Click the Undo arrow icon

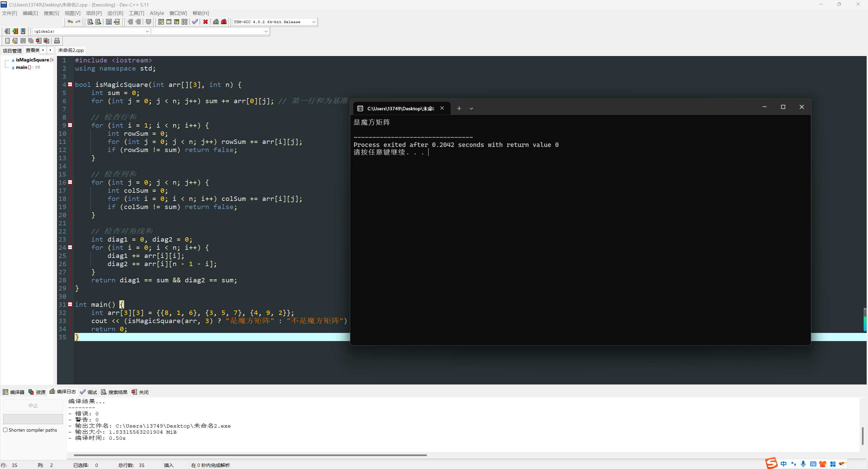[70, 22]
